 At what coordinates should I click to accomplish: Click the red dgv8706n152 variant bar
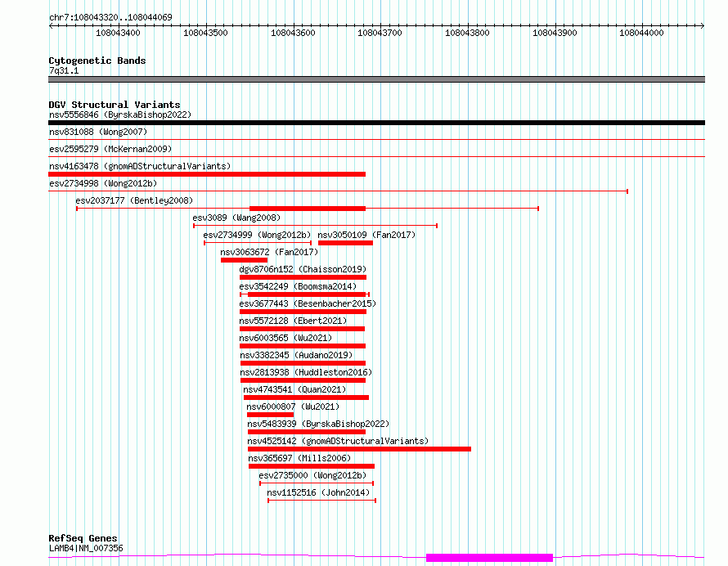(303, 277)
